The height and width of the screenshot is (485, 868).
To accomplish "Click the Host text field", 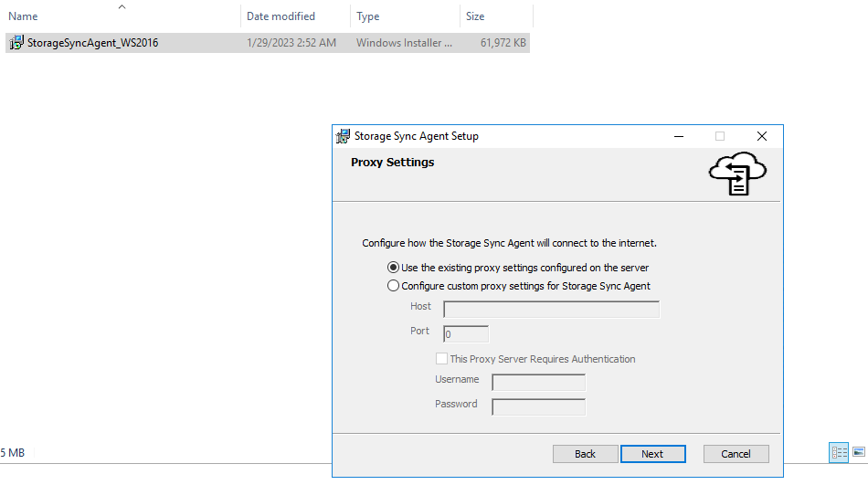I will coord(551,310).
